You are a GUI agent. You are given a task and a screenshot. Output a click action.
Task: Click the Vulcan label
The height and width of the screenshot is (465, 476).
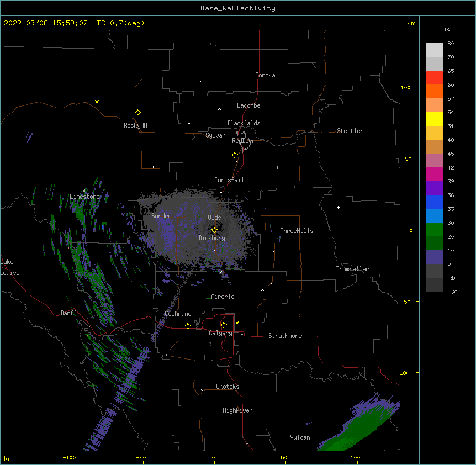tap(300, 437)
